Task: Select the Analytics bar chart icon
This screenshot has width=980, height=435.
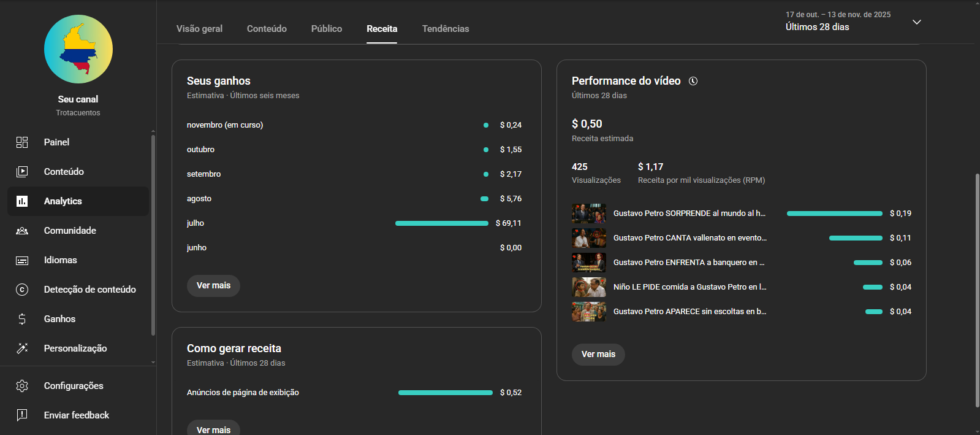Action: 22,201
